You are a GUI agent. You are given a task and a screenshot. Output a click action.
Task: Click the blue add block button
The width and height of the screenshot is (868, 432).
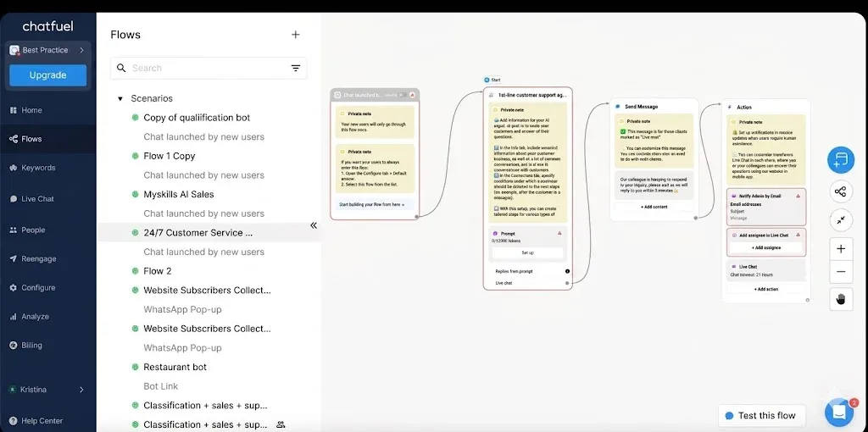point(841,160)
